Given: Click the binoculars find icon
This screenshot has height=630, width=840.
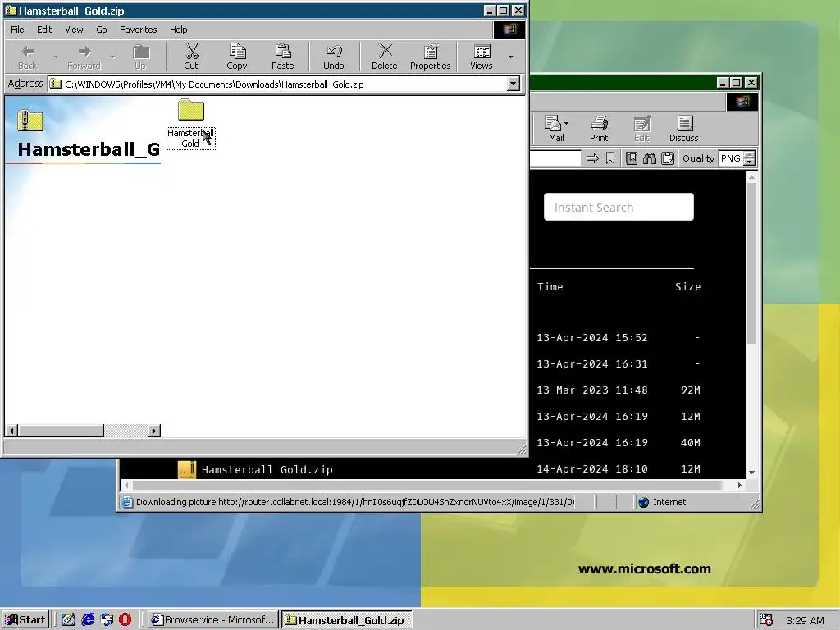Looking at the screenshot, I should point(650,158).
